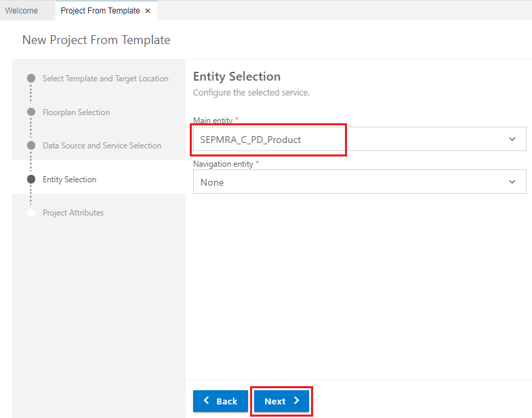Click the Navigation entity label

pyautogui.click(x=223, y=164)
